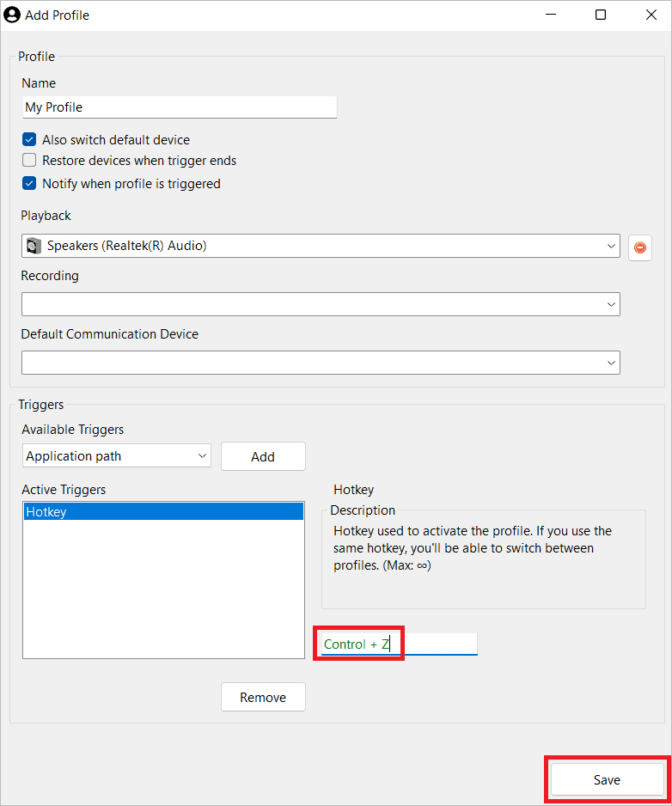The height and width of the screenshot is (806, 672).
Task: Toggle Also switch default device checkbox
Action: pyautogui.click(x=29, y=139)
